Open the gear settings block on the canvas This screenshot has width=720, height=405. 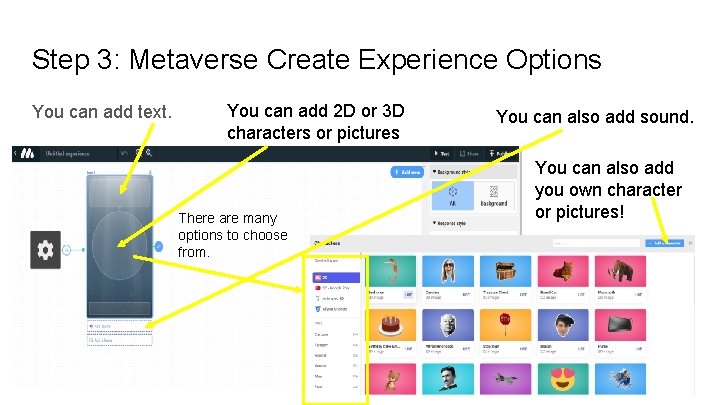(45, 250)
